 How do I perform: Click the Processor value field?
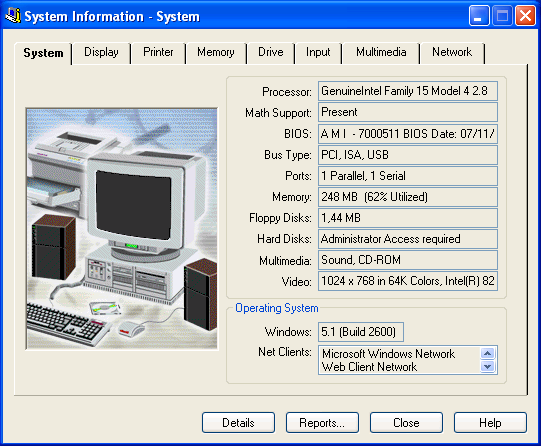(x=407, y=91)
